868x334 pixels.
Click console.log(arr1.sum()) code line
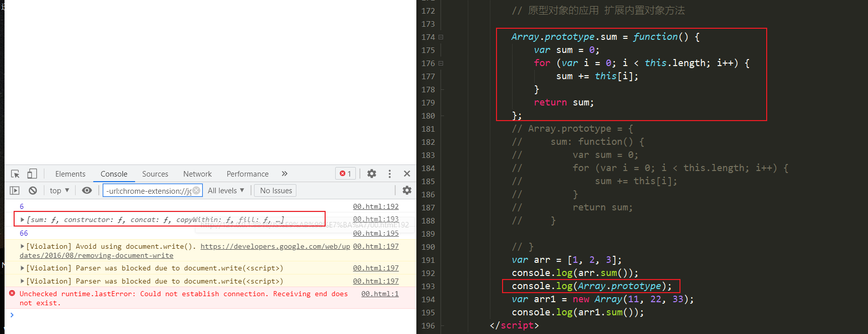tap(578, 312)
